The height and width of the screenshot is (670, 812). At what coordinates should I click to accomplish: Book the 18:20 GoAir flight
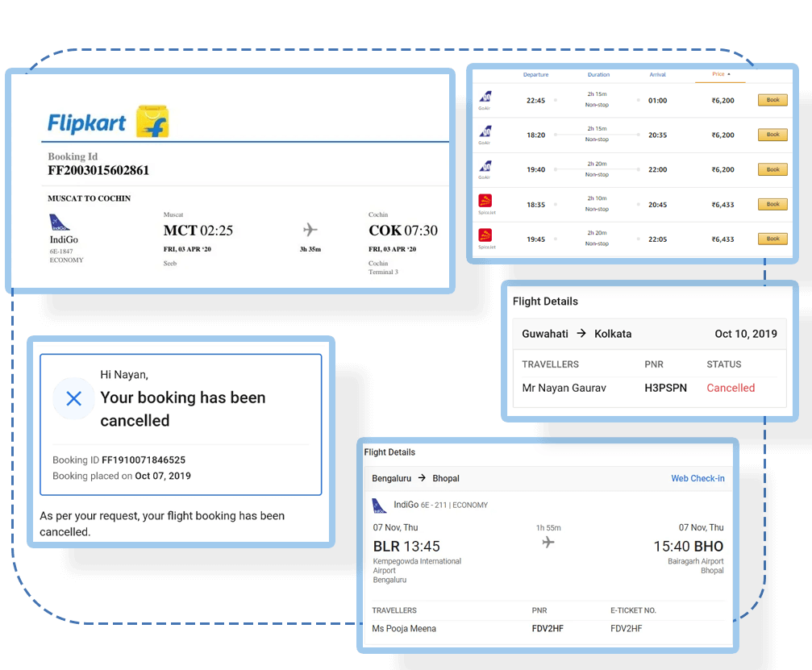[772, 135]
